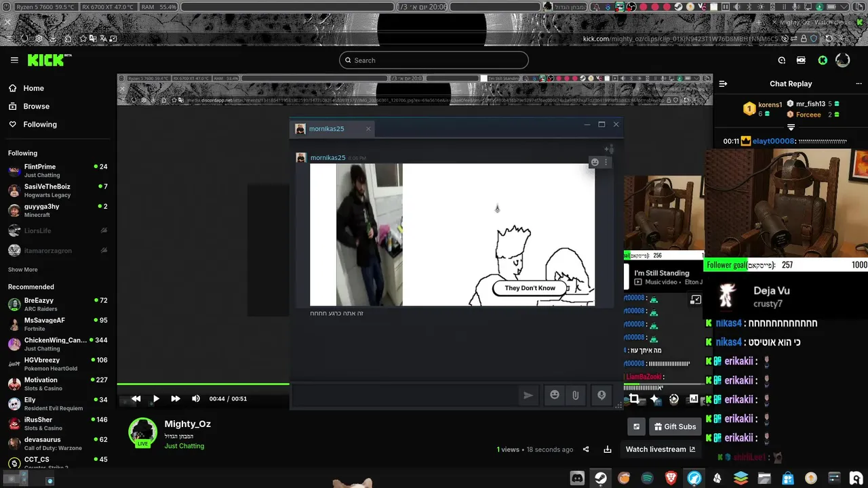This screenshot has height=488, width=868.
Task: Fast forward the clip
Action: (176, 399)
